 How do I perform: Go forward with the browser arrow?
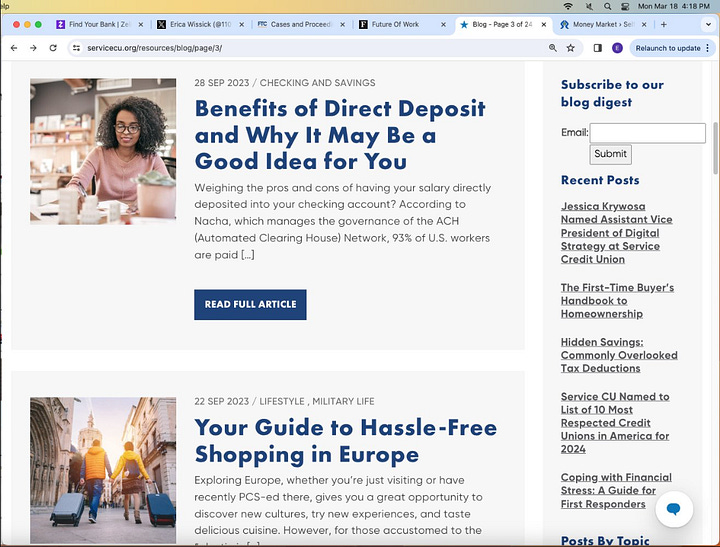tap(33, 48)
